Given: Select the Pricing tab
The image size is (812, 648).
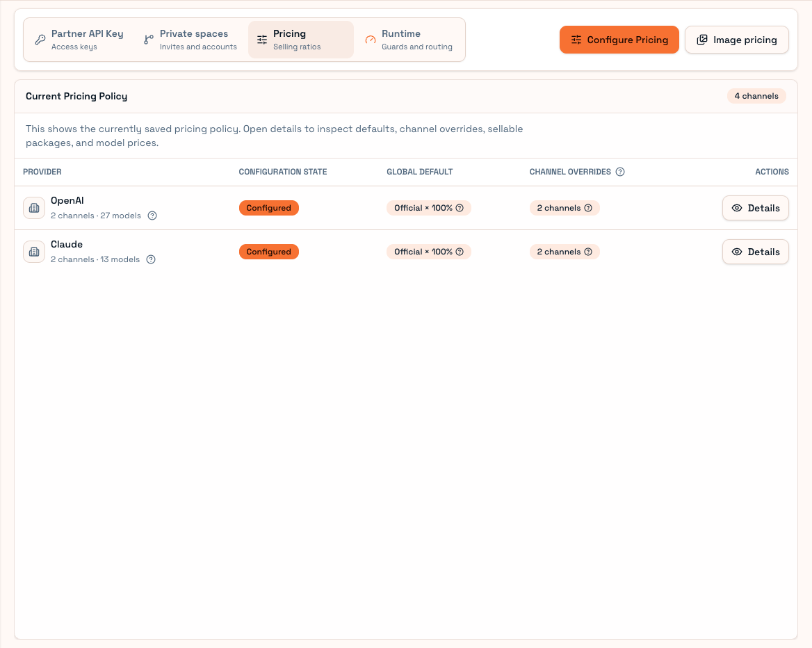Looking at the screenshot, I should (x=301, y=40).
